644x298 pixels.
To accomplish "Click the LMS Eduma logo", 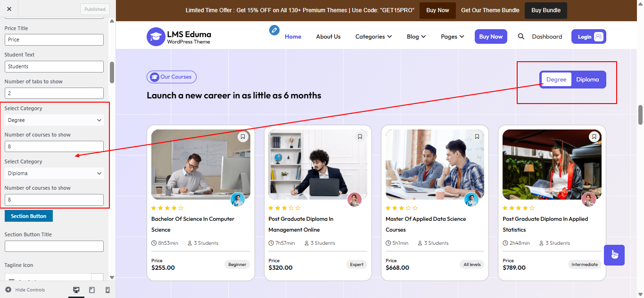I will pos(179,36).
